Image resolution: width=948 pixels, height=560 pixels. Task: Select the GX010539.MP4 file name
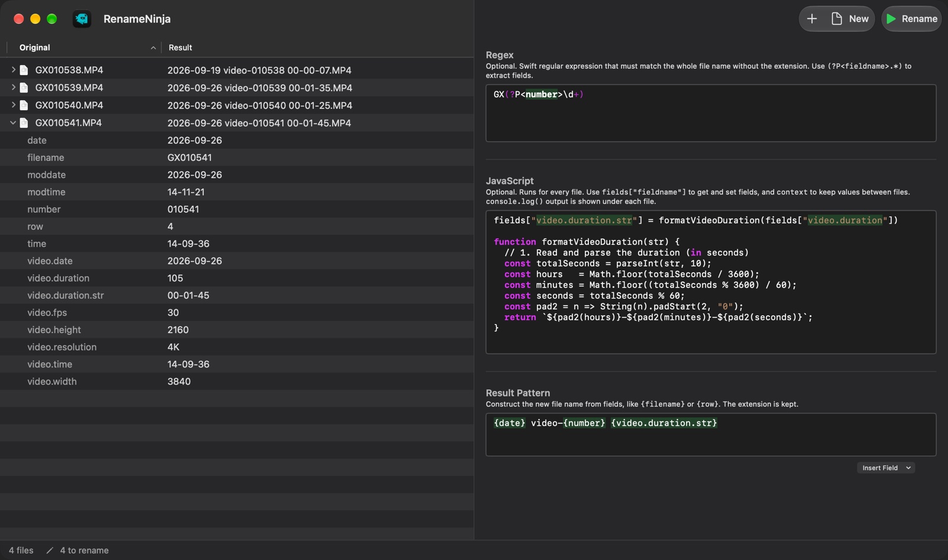click(69, 88)
